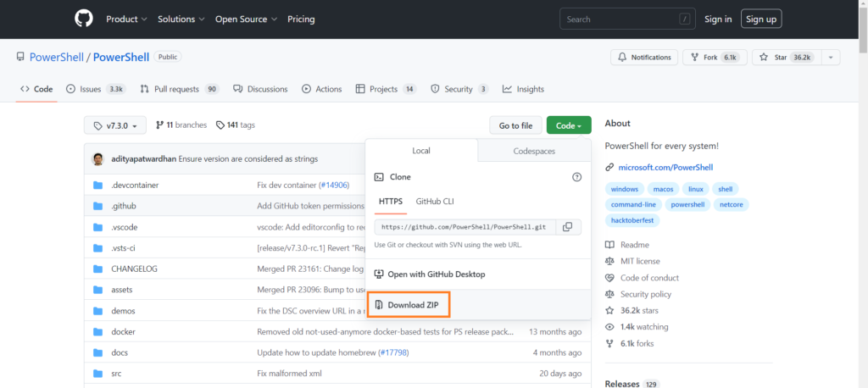The height and width of the screenshot is (388, 868).
Task: Focus the GitHub search field
Action: pyautogui.click(x=628, y=19)
